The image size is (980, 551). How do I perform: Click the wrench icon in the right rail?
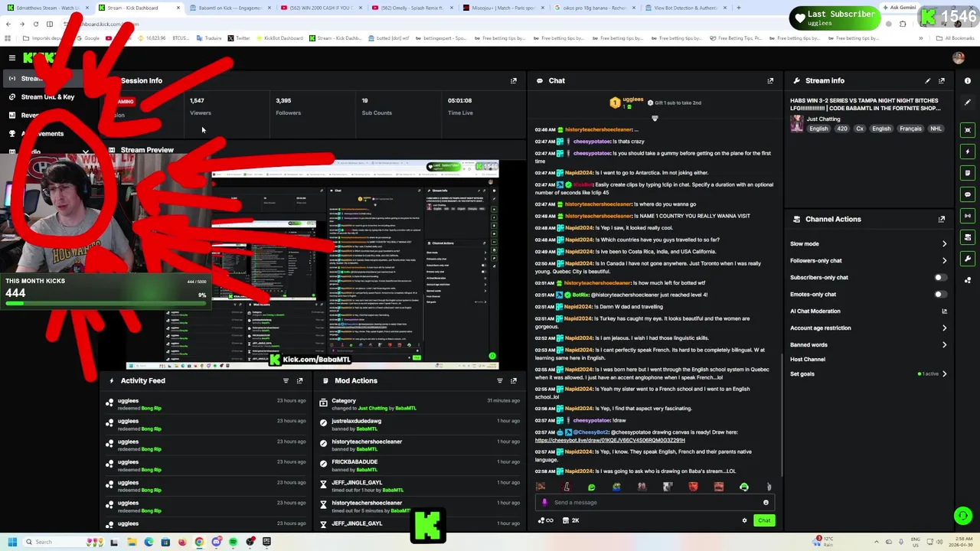[x=968, y=259]
